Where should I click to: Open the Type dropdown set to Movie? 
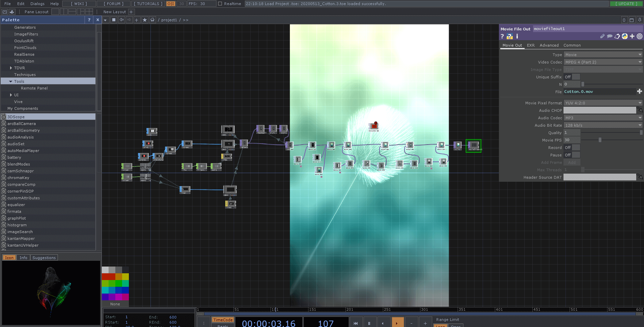(x=603, y=55)
